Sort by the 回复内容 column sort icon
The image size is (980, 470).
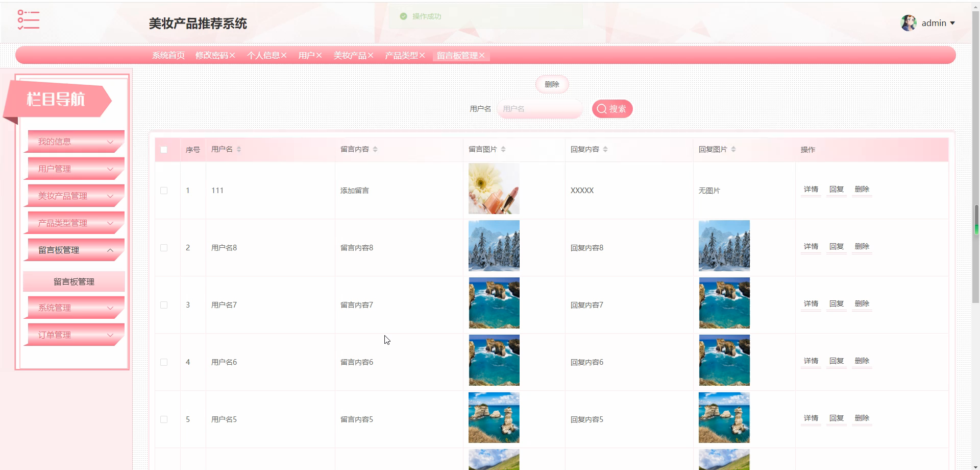click(605, 149)
